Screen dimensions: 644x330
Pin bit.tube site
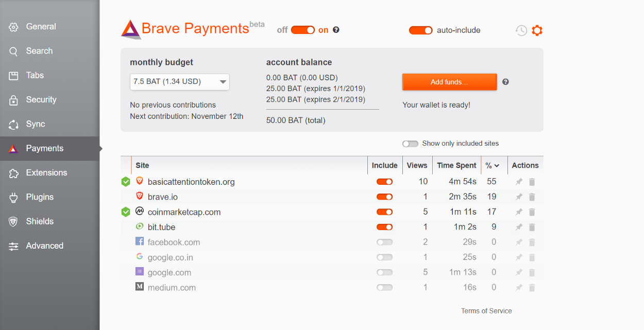519,227
